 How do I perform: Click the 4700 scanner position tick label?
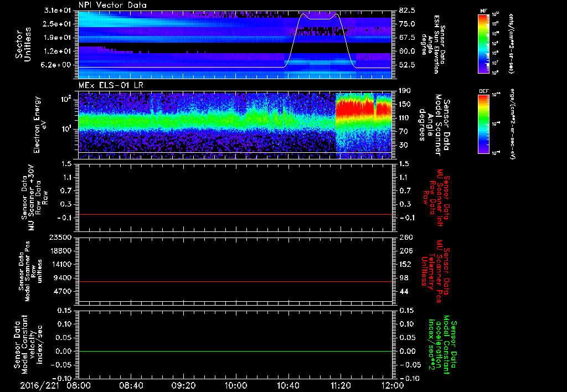[x=63, y=291]
